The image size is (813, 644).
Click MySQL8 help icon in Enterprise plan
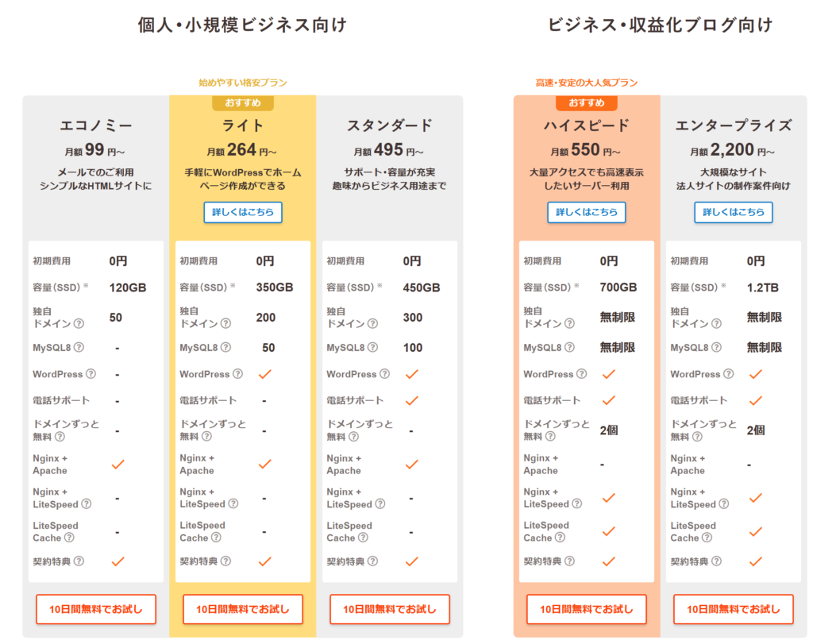[x=716, y=348]
